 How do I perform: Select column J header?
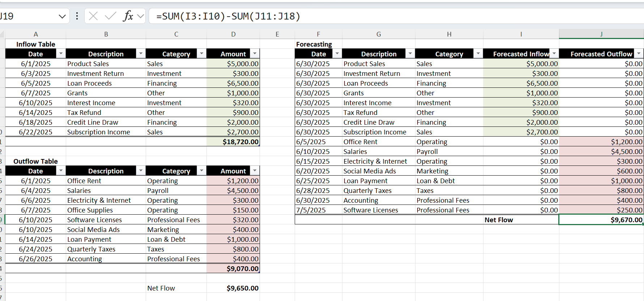coord(601,34)
